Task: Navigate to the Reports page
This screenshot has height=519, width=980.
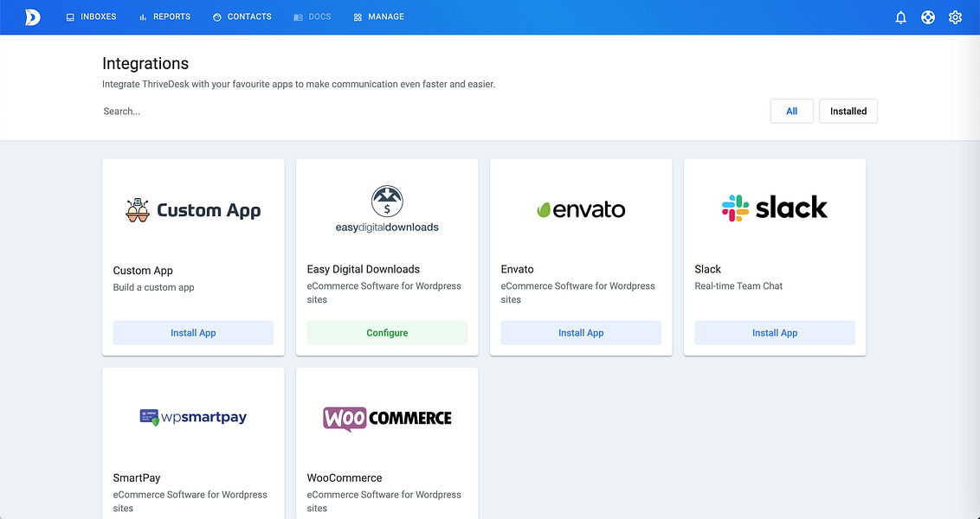Action: (164, 16)
